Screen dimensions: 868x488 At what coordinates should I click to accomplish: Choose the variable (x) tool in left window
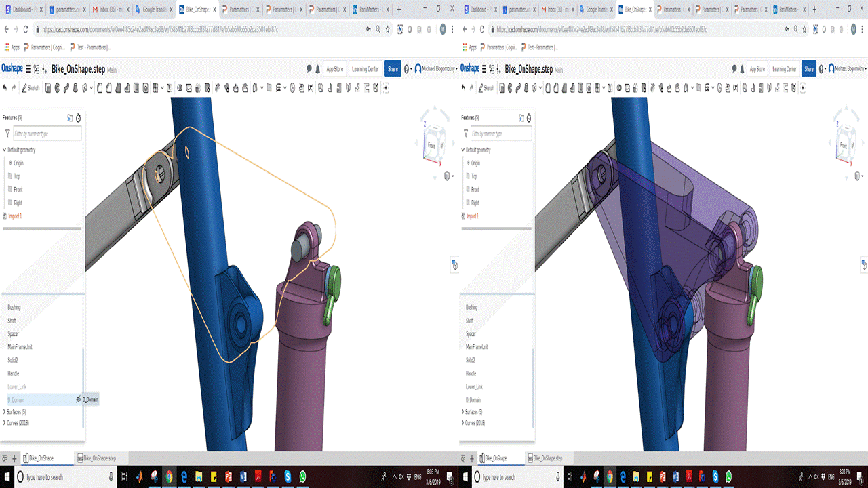(311, 87)
